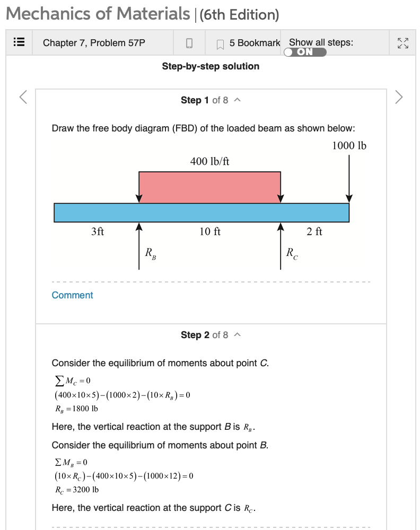The image size is (420, 530).
Task: Click the fullscreen expand icon
Action: click(402, 42)
